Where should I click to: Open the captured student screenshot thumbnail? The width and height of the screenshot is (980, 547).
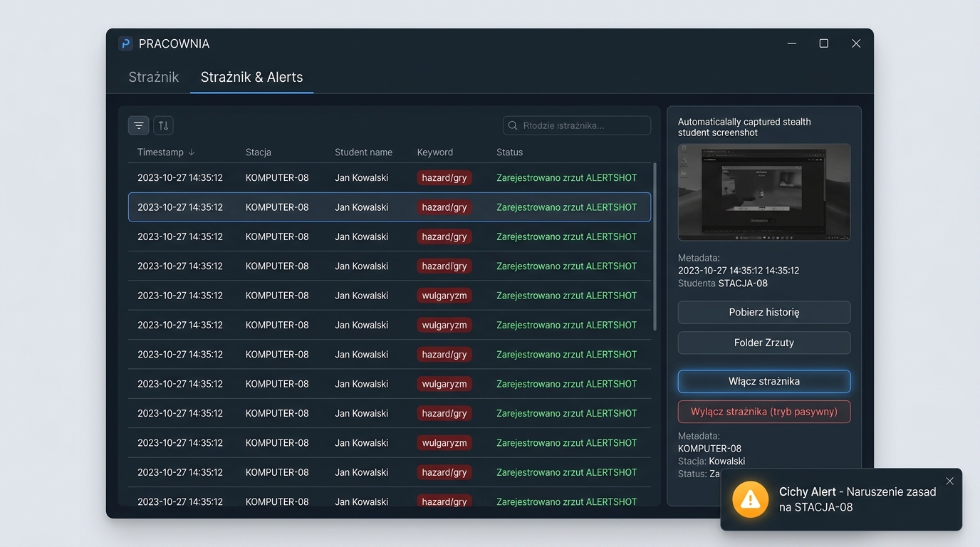(764, 192)
